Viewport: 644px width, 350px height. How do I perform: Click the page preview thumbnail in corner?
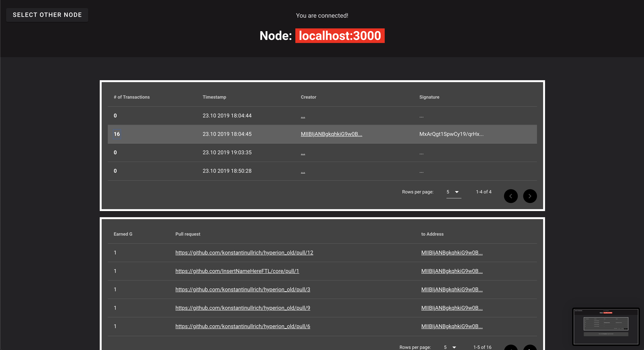(x=606, y=326)
